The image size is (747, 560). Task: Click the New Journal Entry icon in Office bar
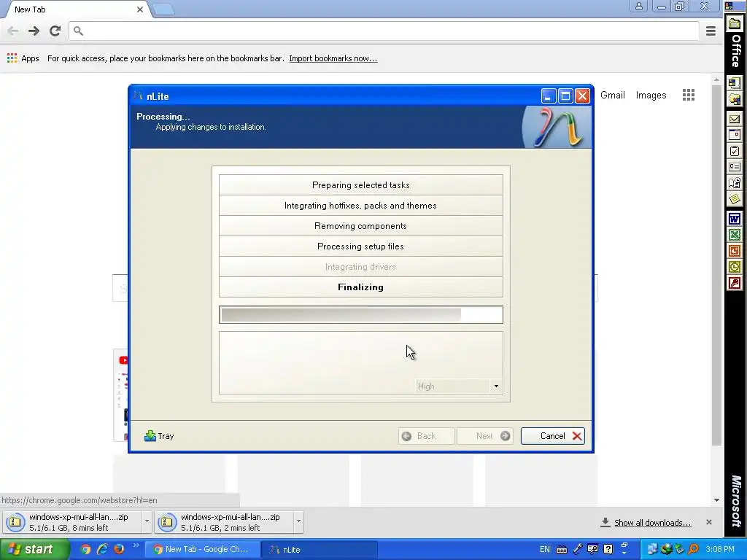click(734, 183)
